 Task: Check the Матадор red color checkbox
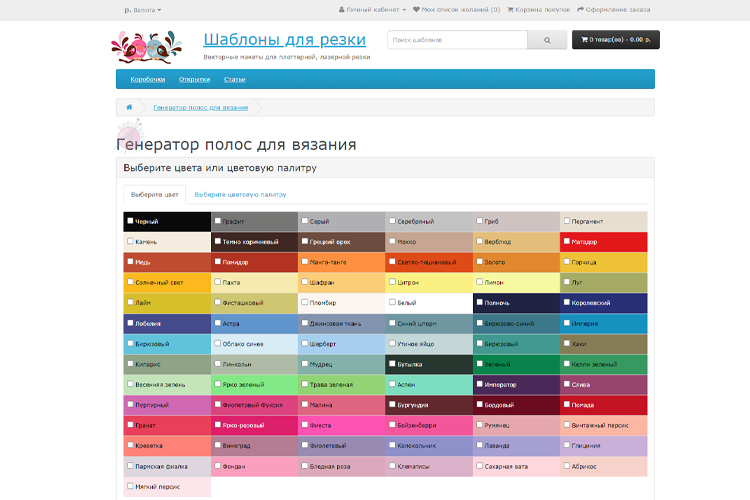coord(566,241)
